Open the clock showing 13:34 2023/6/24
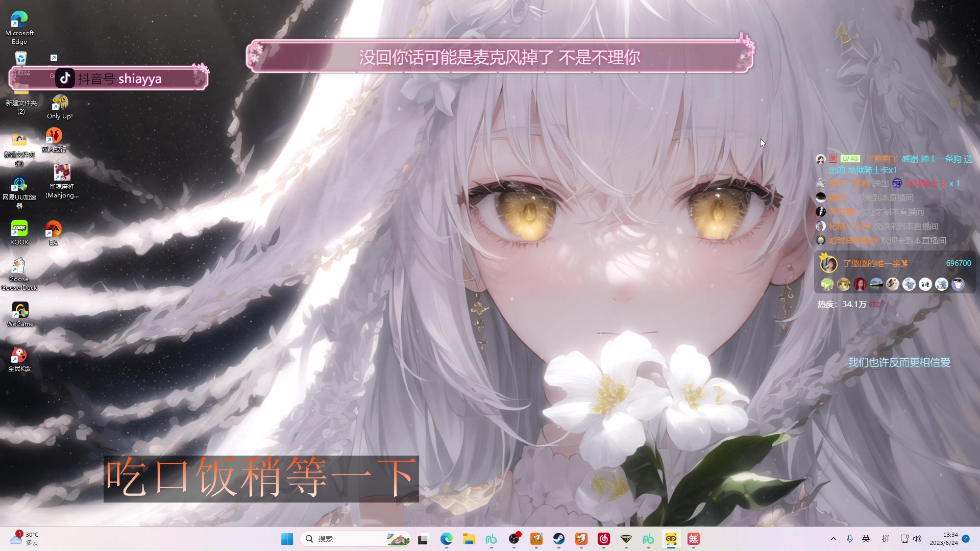This screenshot has width=980, height=551. pyautogui.click(x=944, y=539)
